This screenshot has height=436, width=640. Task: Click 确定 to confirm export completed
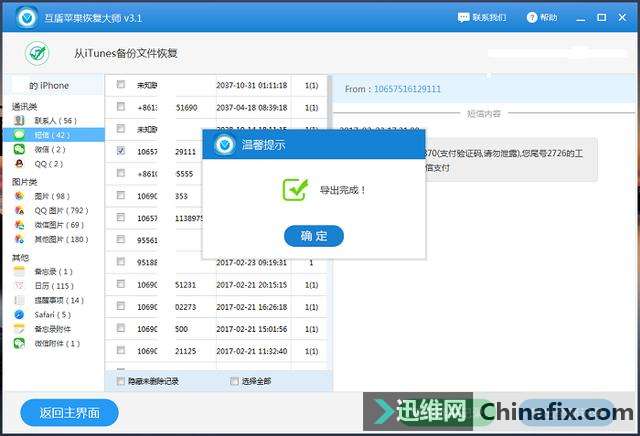tap(314, 236)
